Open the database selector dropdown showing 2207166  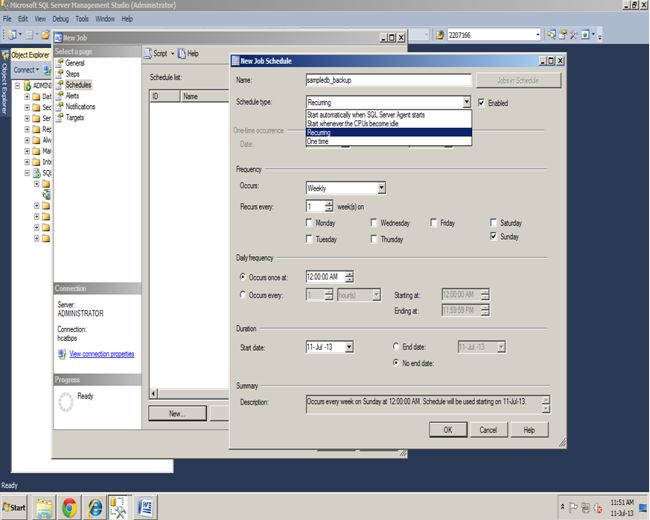pyautogui.click(x=538, y=35)
